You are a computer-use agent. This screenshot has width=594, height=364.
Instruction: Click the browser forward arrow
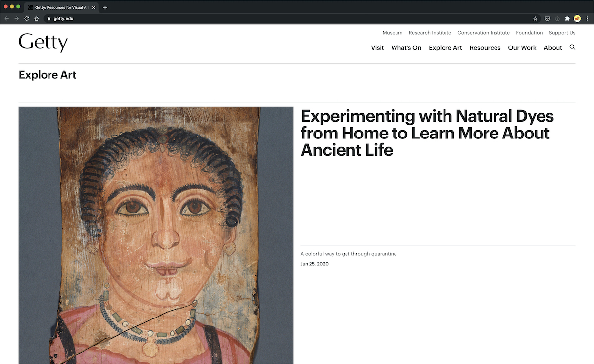pos(17,18)
